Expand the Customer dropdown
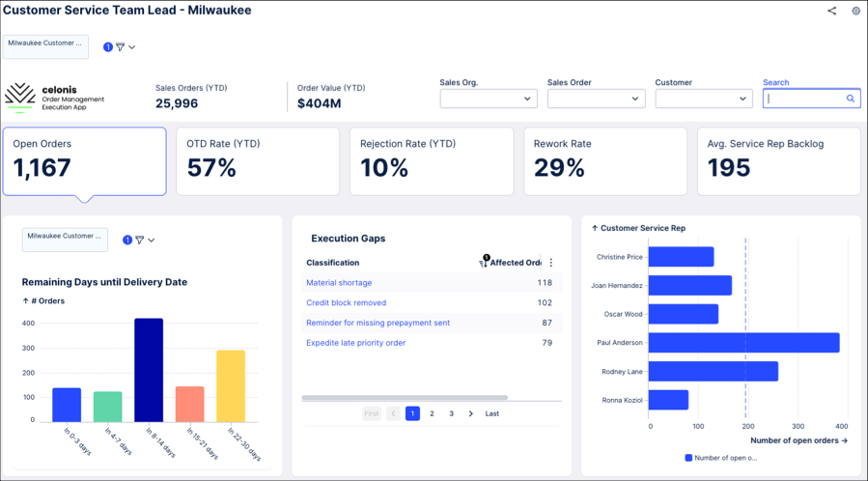868x481 pixels. 704,99
